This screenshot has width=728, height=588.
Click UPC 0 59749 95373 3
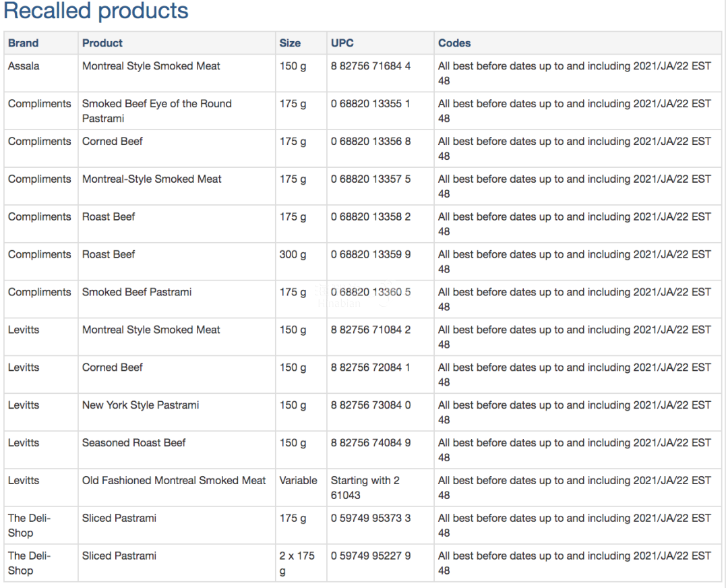[x=370, y=519]
